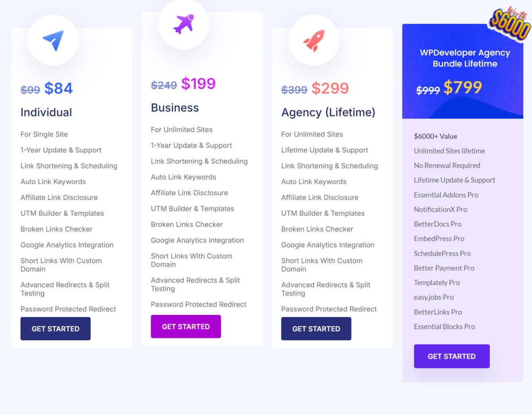
Task: Click the purple airplane Business icon
Action: 184,24
